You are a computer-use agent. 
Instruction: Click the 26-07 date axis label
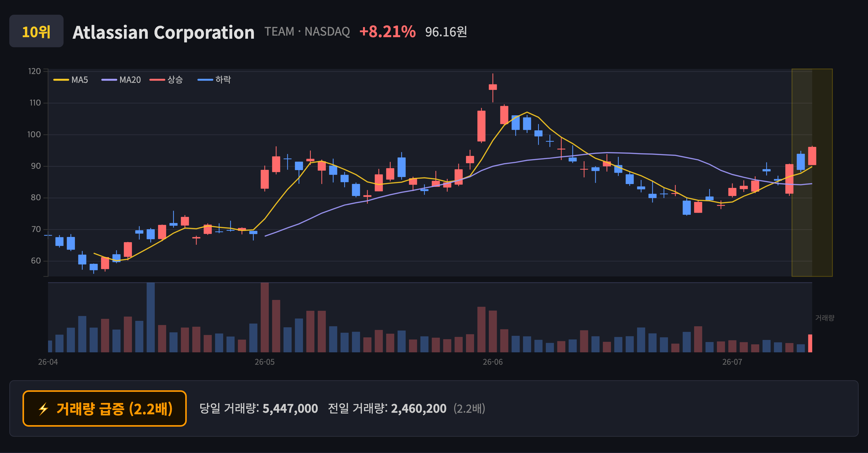[x=732, y=362]
